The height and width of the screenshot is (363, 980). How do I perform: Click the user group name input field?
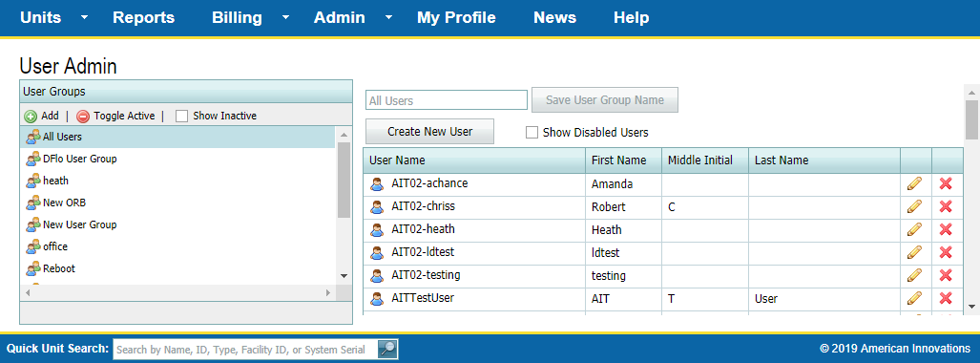tap(447, 100)
